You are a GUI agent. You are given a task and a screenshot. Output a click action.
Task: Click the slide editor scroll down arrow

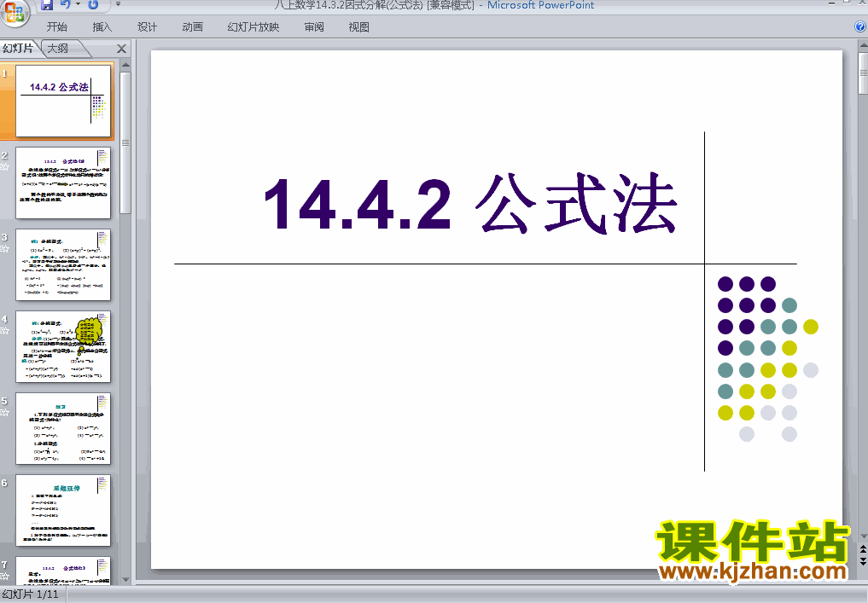[x=863, y=536]
